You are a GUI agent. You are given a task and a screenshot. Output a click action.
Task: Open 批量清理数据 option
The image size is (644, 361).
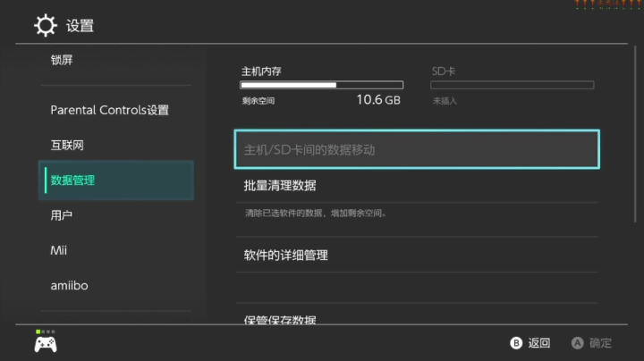417,186
